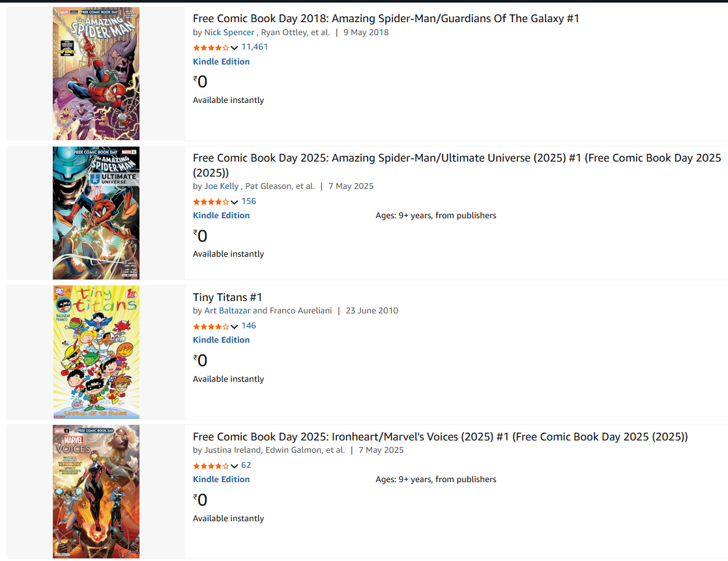This screenshot has width=728, height=561.
Task: Open the Tiny Titans #1 title link
Action: (227, 297)
